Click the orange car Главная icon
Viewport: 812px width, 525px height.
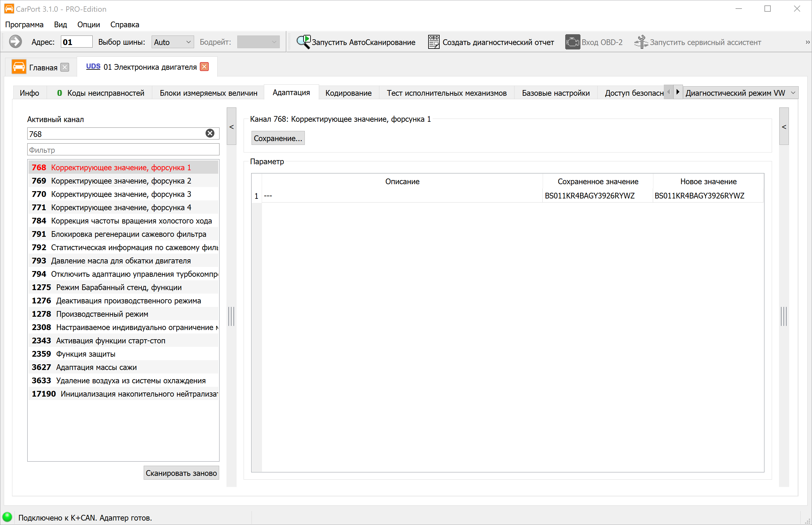pos(19,67)
